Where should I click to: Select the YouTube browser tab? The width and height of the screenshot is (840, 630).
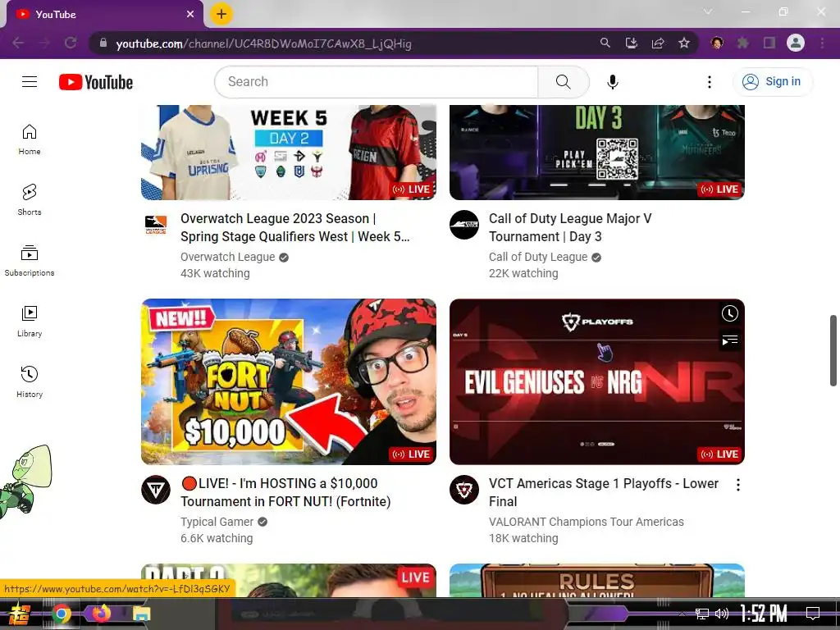coord(104,15)
